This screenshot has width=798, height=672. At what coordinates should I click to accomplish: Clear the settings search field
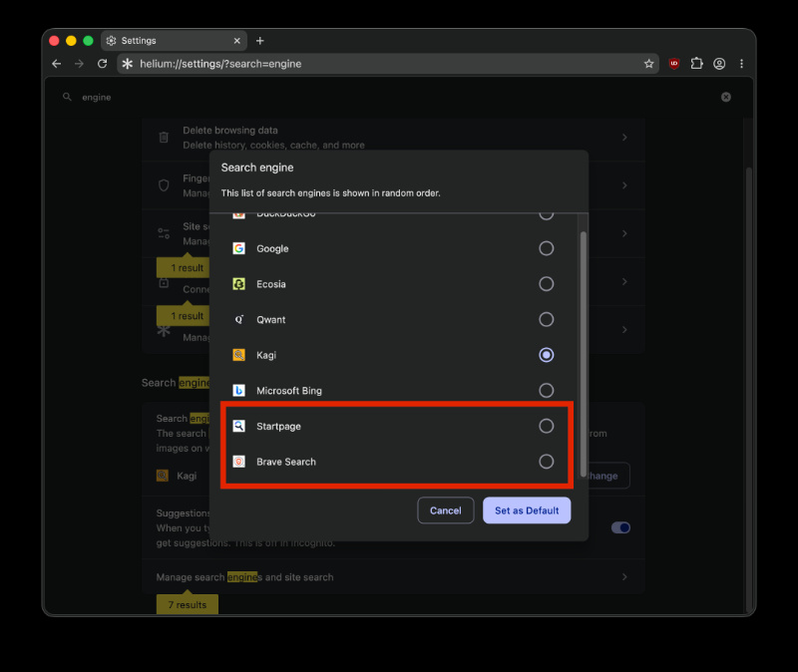(x=726, y=97)
